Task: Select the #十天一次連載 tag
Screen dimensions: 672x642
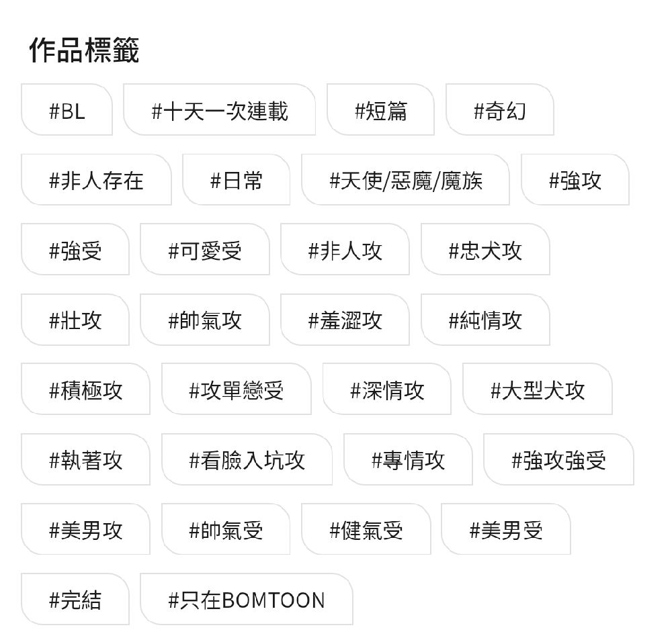Action: [220, 110]
